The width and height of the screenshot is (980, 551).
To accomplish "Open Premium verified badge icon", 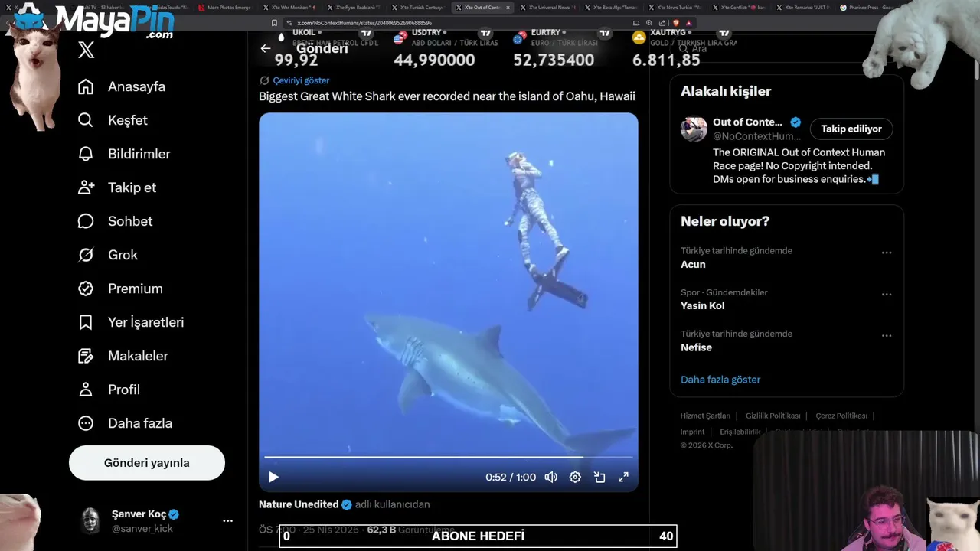I will tap(86, 289).
